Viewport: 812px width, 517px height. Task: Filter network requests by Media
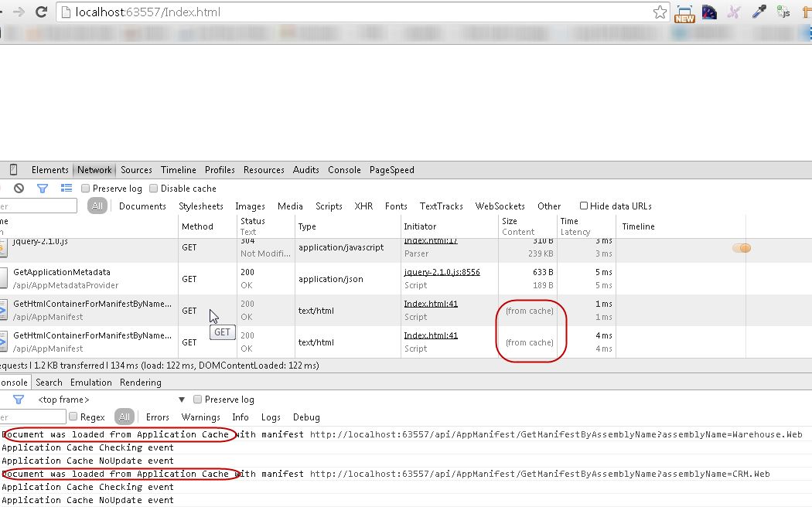(x=290, y=206)
